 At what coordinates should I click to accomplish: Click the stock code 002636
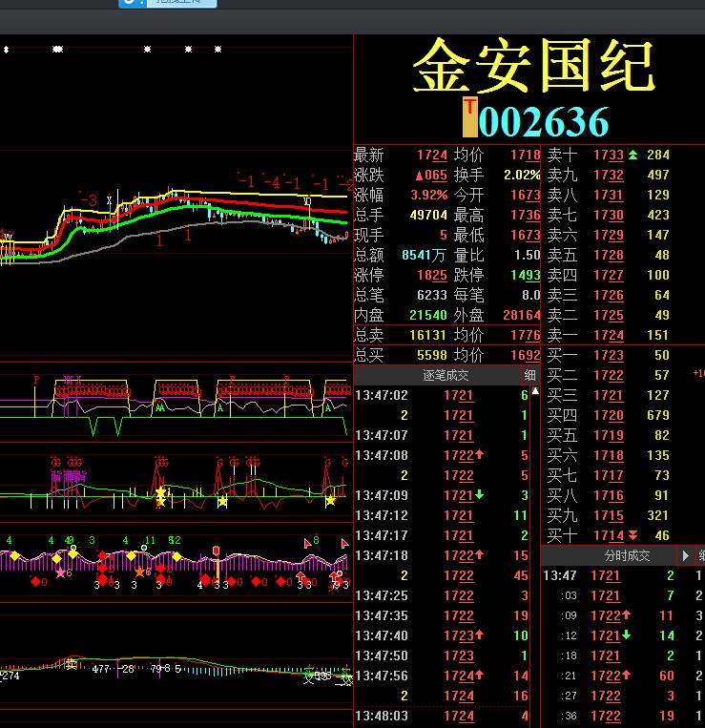544,121
